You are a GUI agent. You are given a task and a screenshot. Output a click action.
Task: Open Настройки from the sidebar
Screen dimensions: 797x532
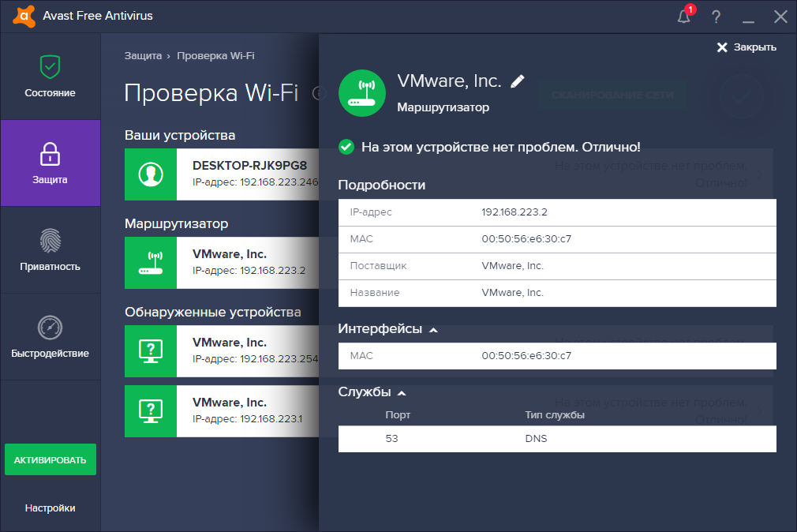pos(50,508)
